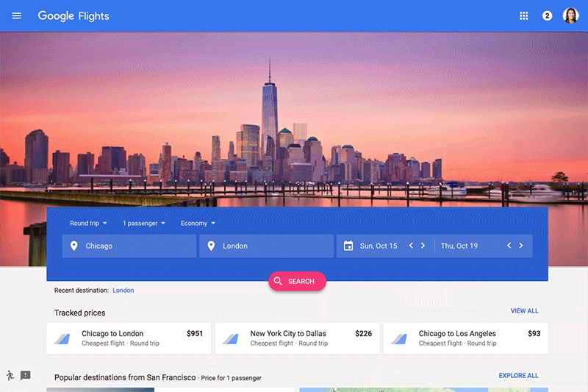Open the hamburger main menu

coord(16,15)
